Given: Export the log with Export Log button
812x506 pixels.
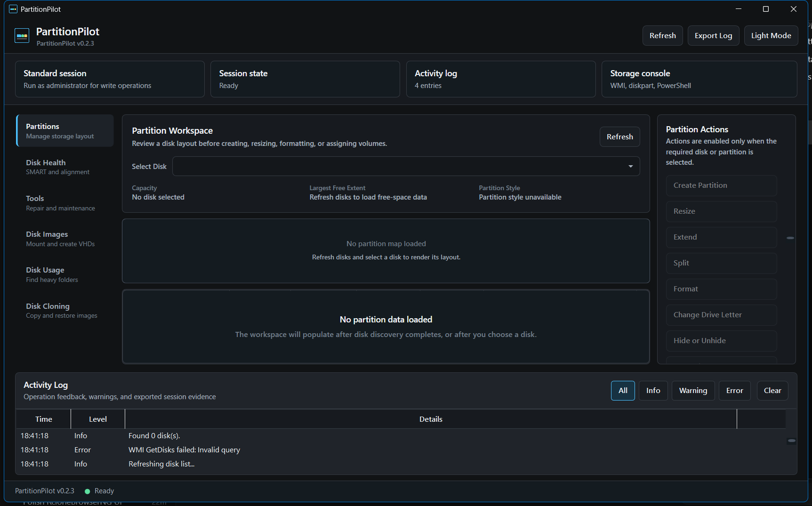Looking at the screenshot, I should pos(713,36).
